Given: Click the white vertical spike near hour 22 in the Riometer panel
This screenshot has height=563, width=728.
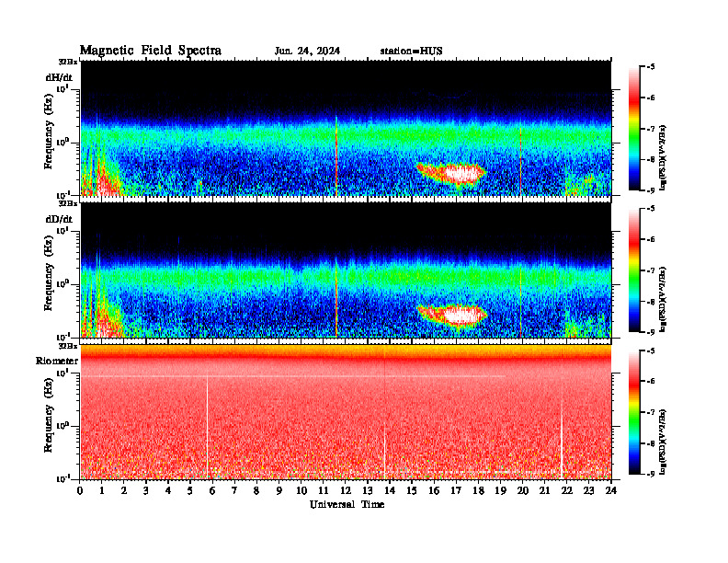Looking at the screenshot, I should [562, 439].
